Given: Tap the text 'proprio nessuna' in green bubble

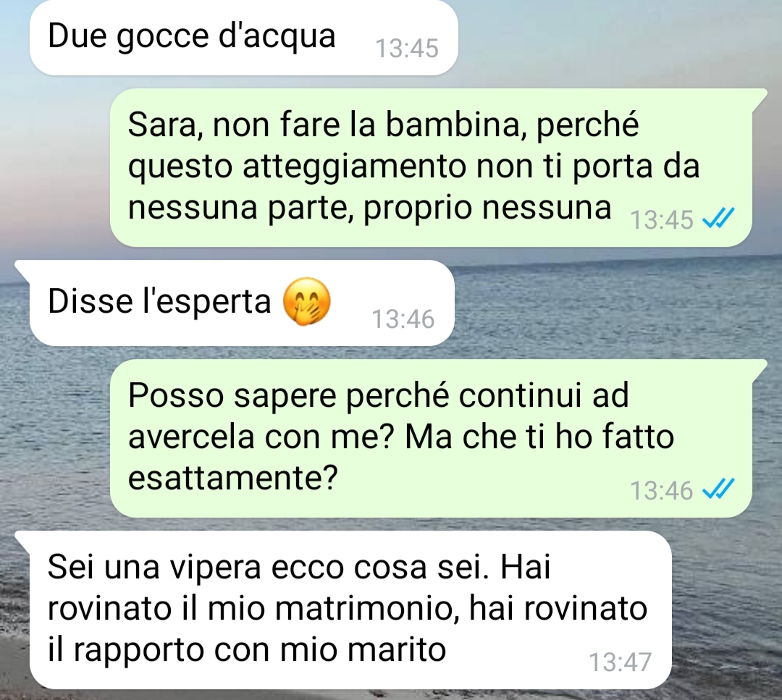Looking at the screenshot, I should [487, 209].
